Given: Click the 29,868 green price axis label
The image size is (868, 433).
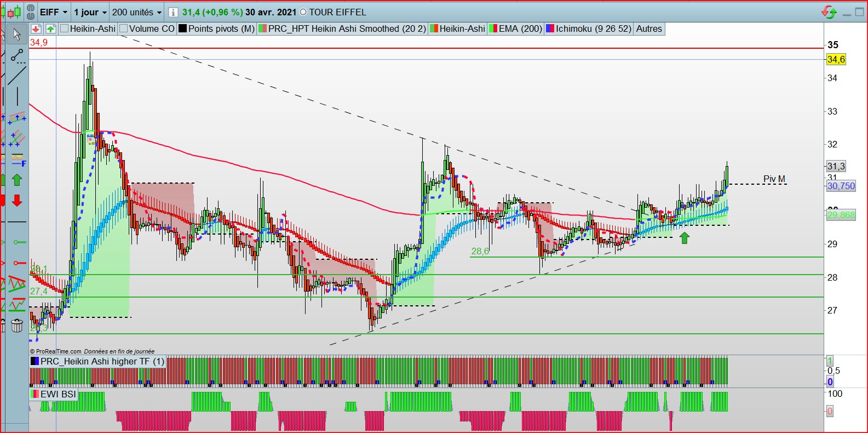Looking at the screenshot, I should point(841,215).
